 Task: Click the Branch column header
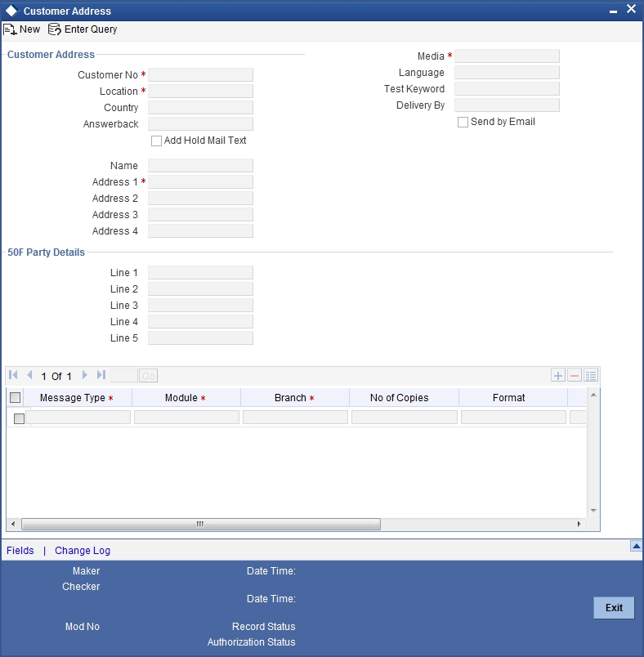point(295,398)
